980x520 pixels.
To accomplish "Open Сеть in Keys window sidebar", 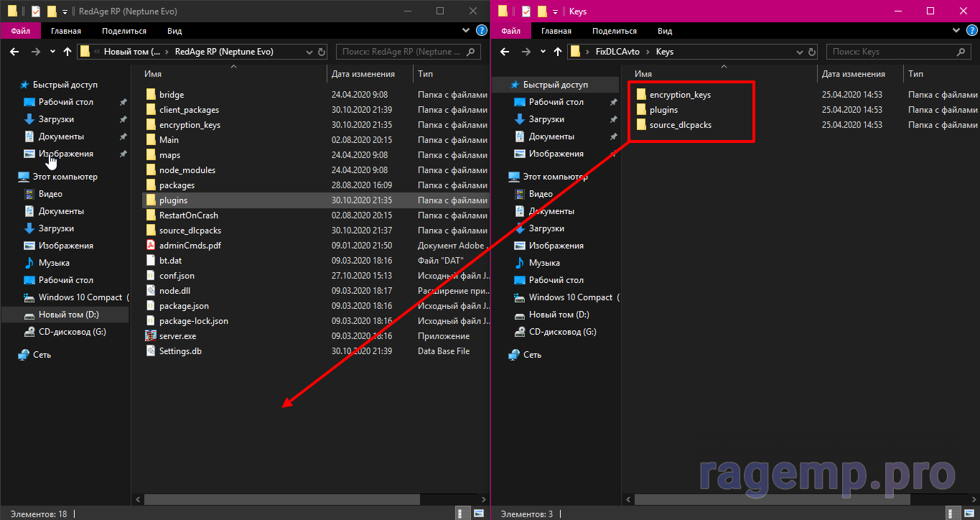I will (532, 355).
